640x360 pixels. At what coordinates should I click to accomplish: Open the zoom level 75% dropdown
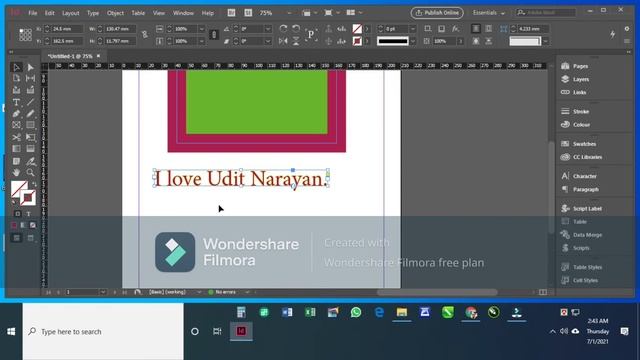click(289, 13)
